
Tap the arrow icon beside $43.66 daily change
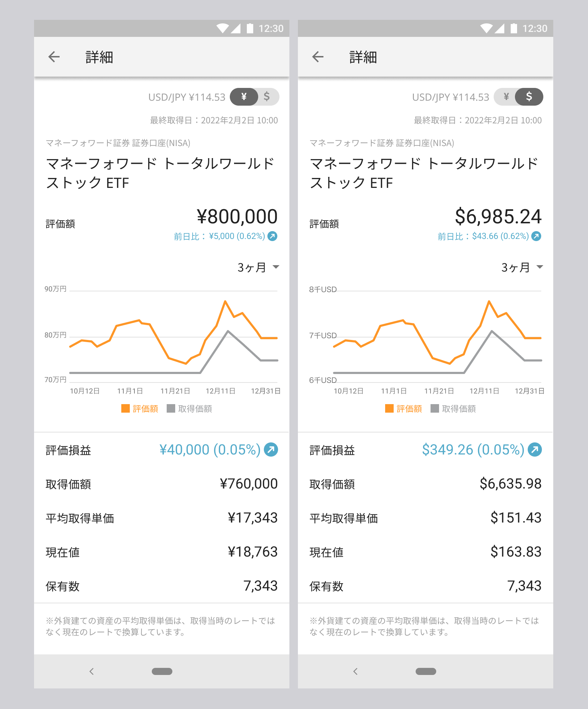coord(536,236)
